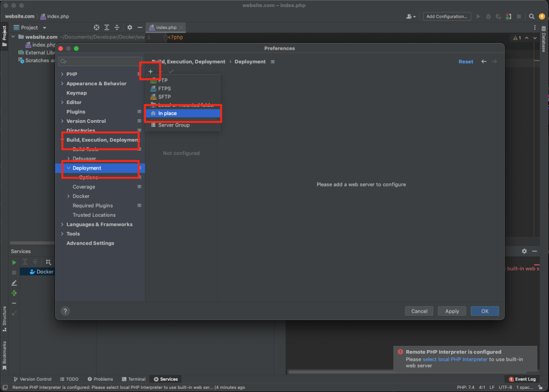Expand Languages & Frameworks category
This screenshot has width=549, height=392.
pyautogui.click(x=62, y=224)
